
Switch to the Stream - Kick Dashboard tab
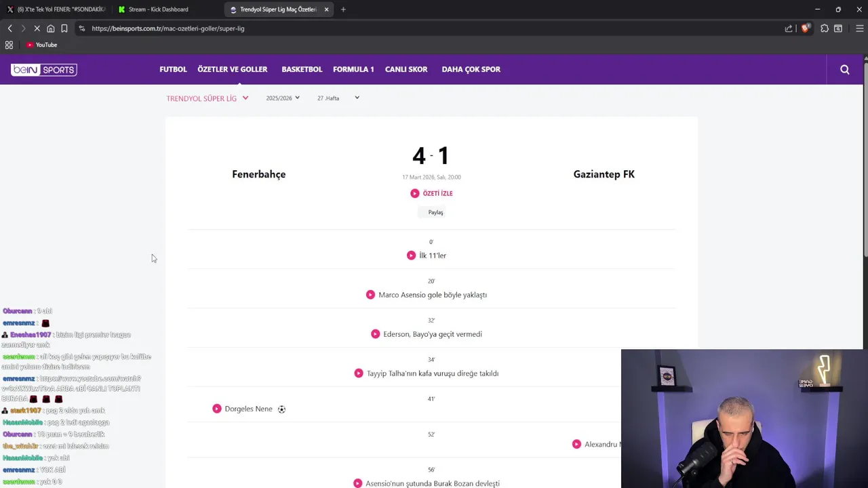tap(166, 9)
